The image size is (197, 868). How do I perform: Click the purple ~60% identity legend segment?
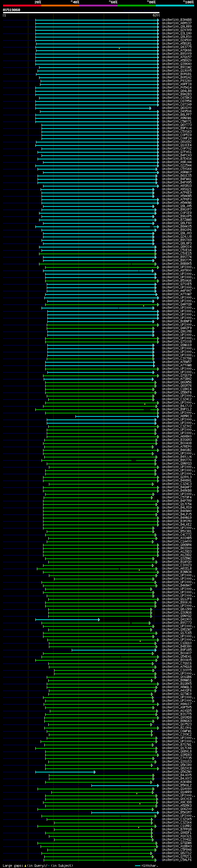99,6
